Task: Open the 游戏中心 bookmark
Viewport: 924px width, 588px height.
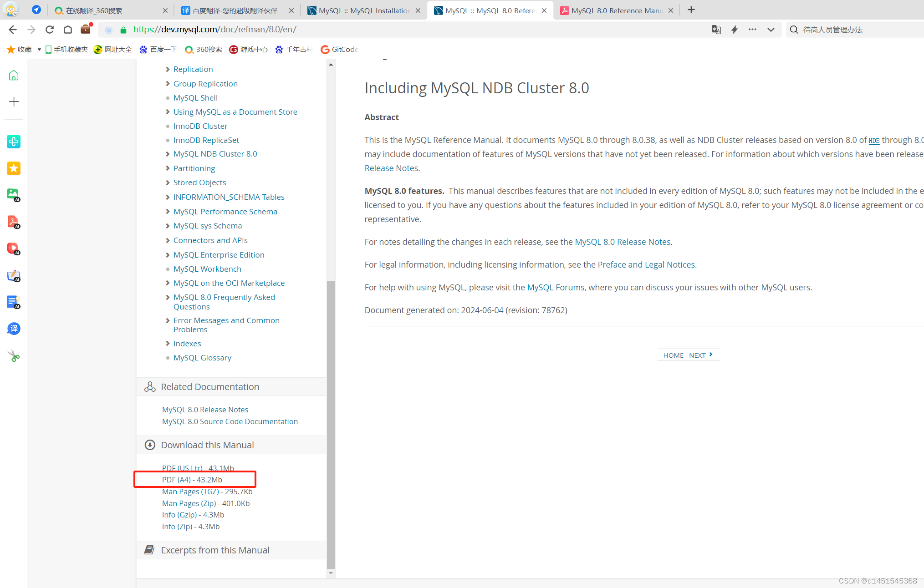Action: tap(249, 49)
